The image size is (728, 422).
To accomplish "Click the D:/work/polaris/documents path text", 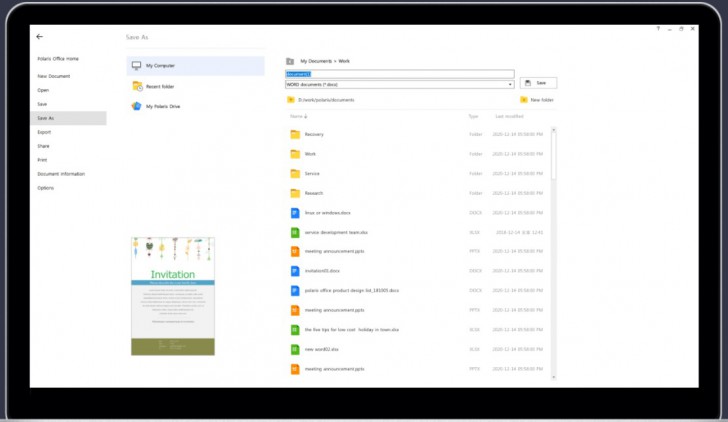I will click(x=326, y=100).
